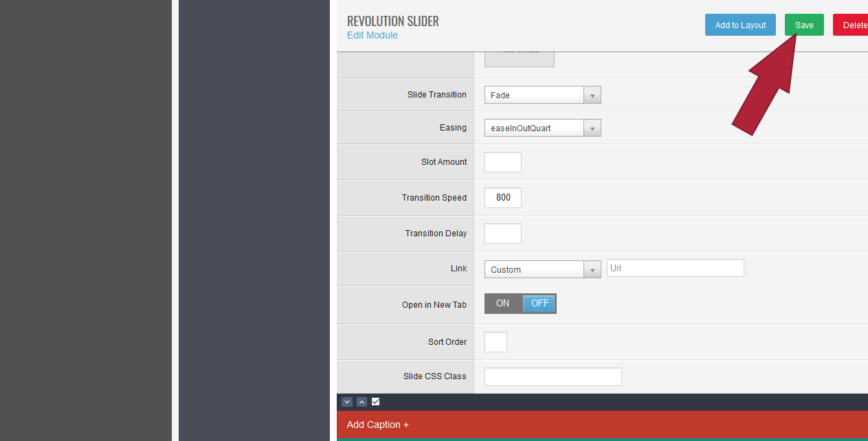The height and width of the screenshot is (441, 868).
Task: Click the move slide up chevron icon
Action: coord(361,402)
